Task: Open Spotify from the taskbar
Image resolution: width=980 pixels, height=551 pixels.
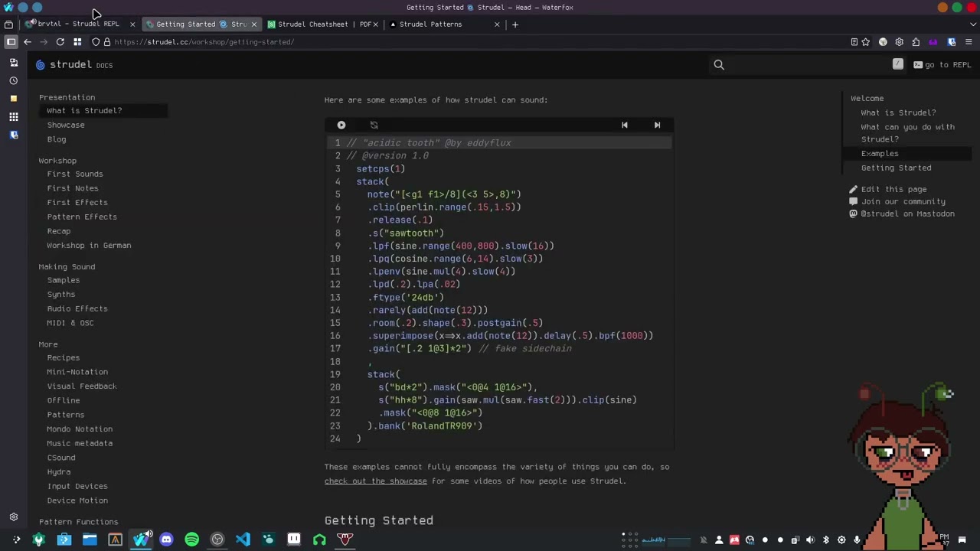Action: click(191, 540)
